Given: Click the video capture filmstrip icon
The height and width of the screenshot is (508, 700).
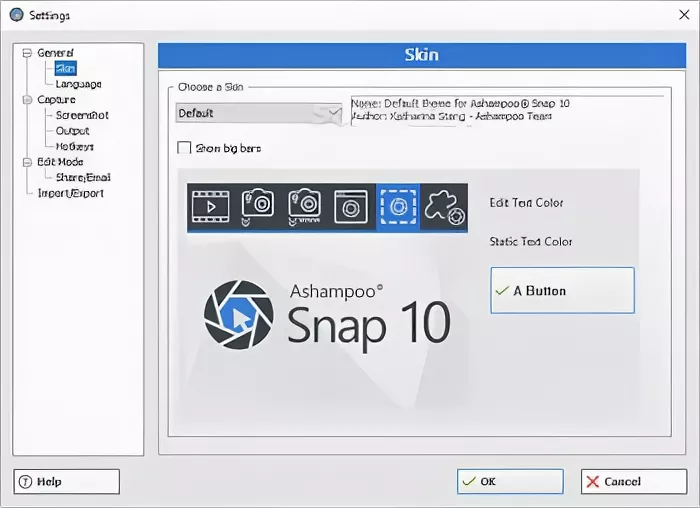Looking at the screenshot, I should (x=210, y=205).
